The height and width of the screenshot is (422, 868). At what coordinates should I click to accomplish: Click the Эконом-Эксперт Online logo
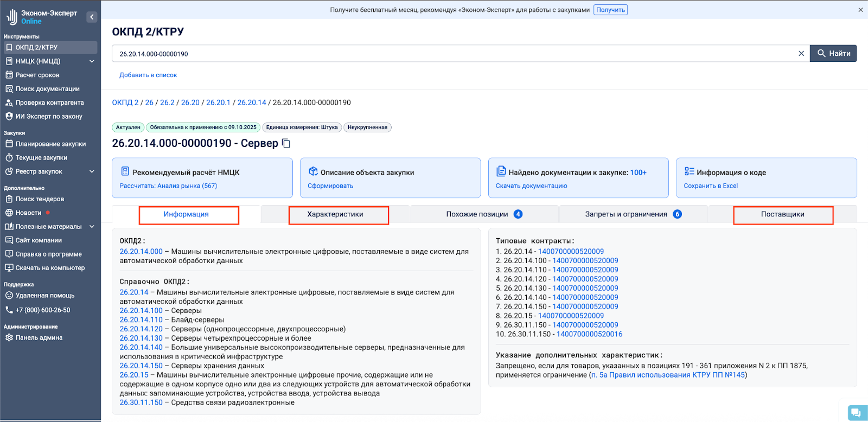(x=42, y=17)
